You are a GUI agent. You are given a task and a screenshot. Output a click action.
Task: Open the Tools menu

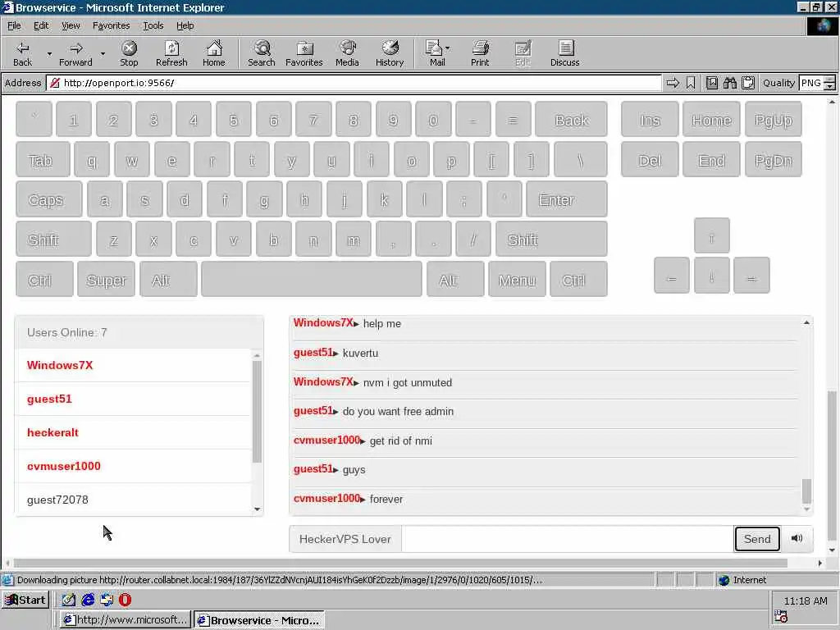click(153, 25)
